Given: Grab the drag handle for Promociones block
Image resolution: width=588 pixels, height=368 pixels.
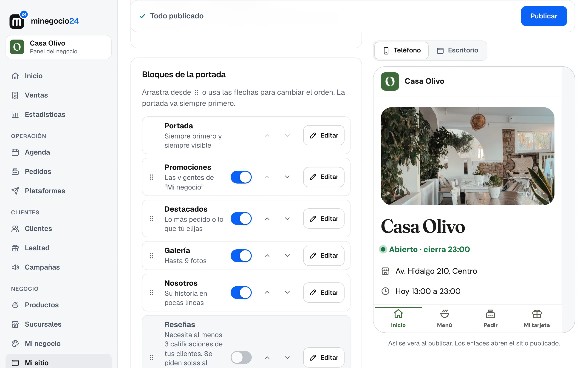Looking at the screenshot, I should pyautogui.click(x=152, y=177).
